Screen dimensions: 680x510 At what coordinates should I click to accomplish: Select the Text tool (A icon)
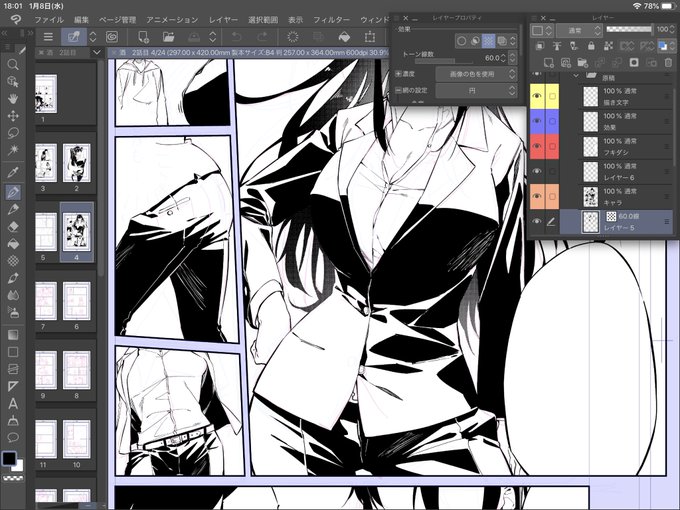click(x=13, y=403)
